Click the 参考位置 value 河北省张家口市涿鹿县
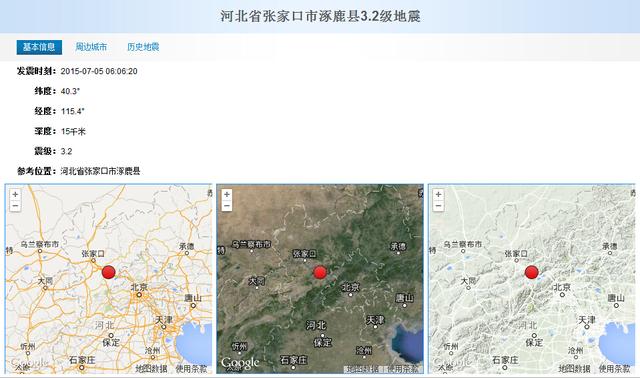Screen dimensions: 640x378 pos(100,171)
